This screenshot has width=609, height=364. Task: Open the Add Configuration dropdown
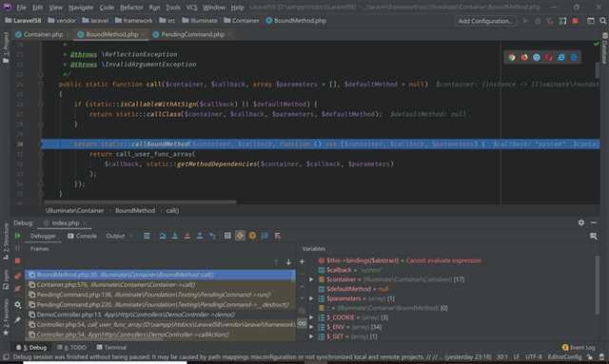486,21
